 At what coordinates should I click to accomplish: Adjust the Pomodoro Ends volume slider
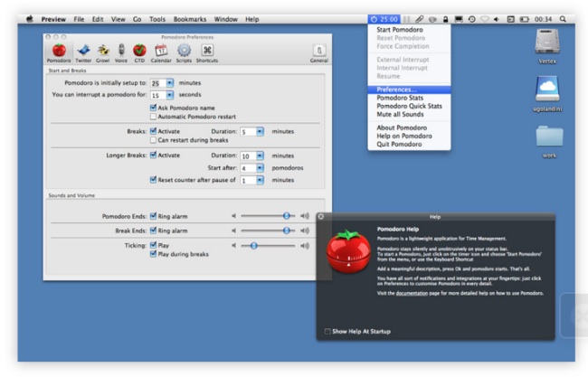(286, 216)
